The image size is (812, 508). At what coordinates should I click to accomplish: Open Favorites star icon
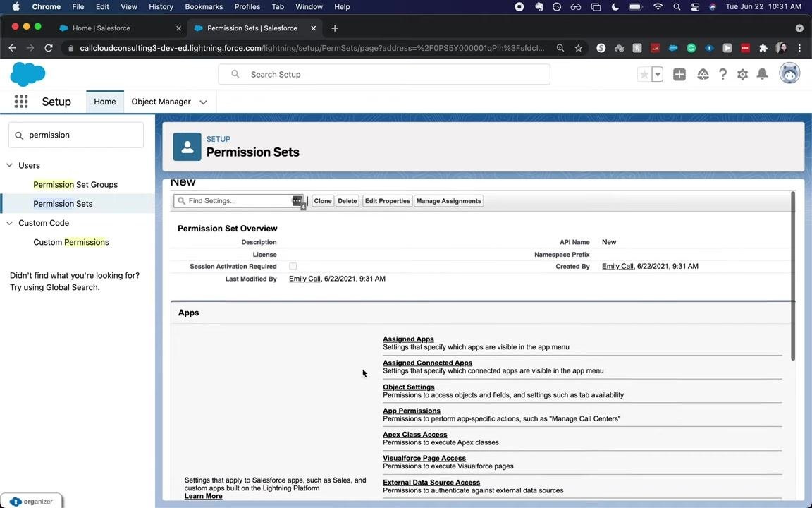click(x=644, y=75)
